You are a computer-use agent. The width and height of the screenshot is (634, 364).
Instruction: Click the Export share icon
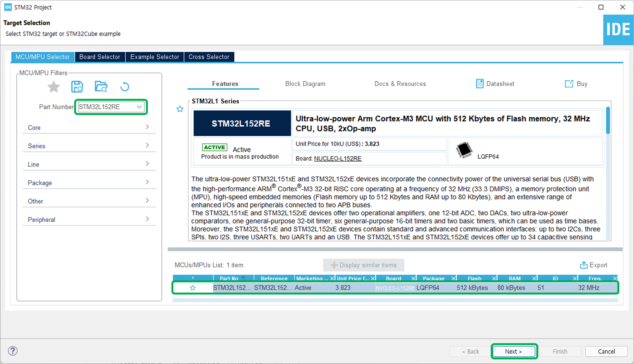[584, 265]
